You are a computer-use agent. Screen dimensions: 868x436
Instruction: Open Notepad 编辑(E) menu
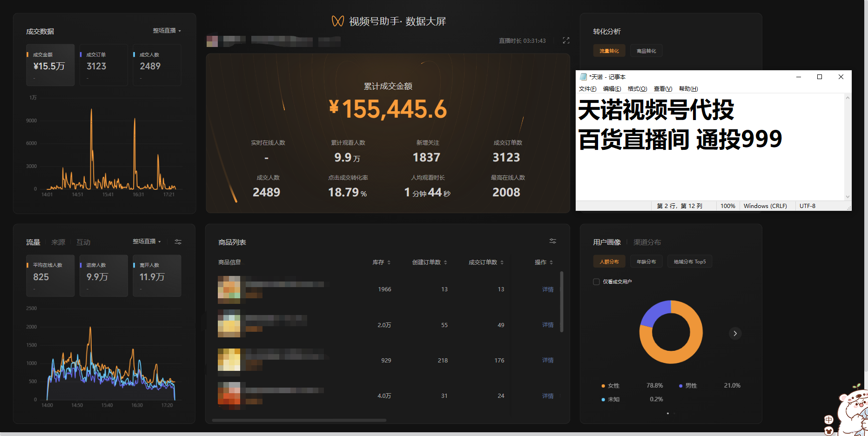point(612,89)
